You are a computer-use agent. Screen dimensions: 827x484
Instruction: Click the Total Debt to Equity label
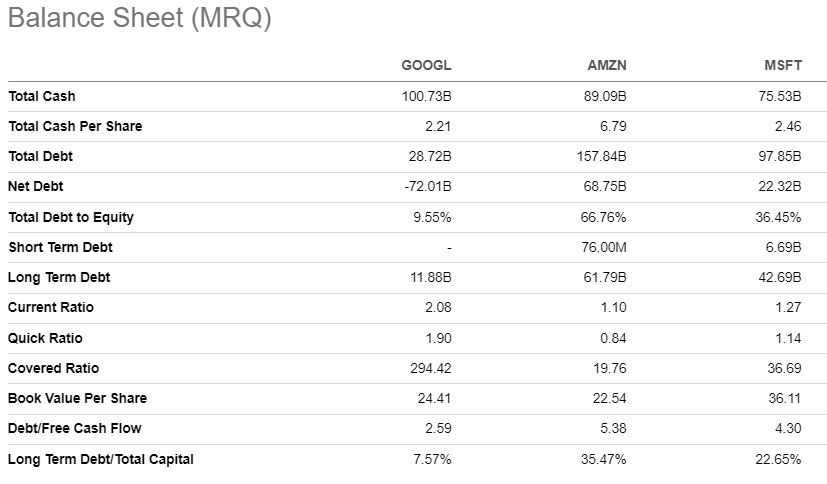[71, 217]
